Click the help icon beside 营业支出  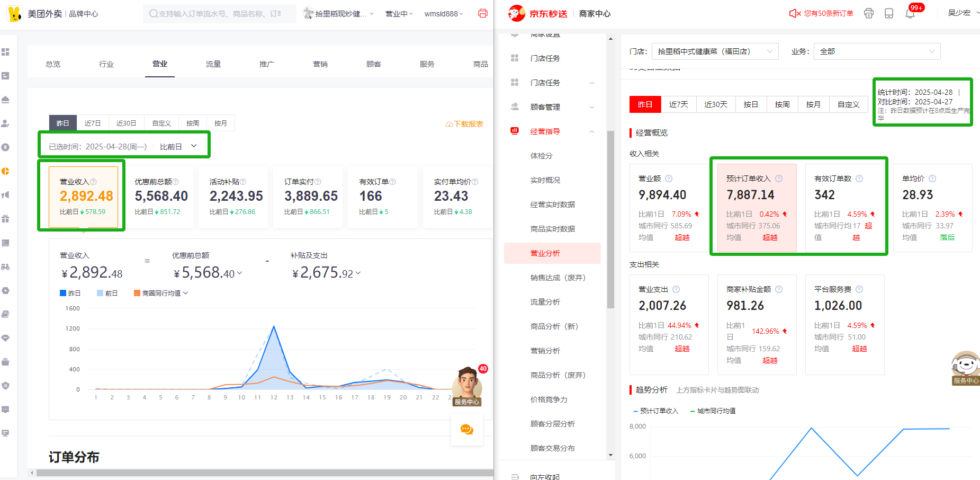pos(676,289)
